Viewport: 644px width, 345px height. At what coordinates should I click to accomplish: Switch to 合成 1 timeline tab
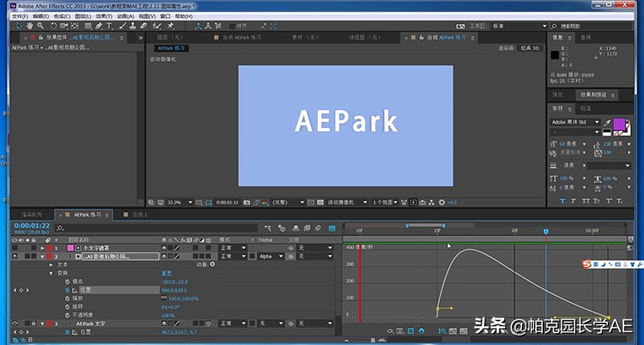point(140,215)
